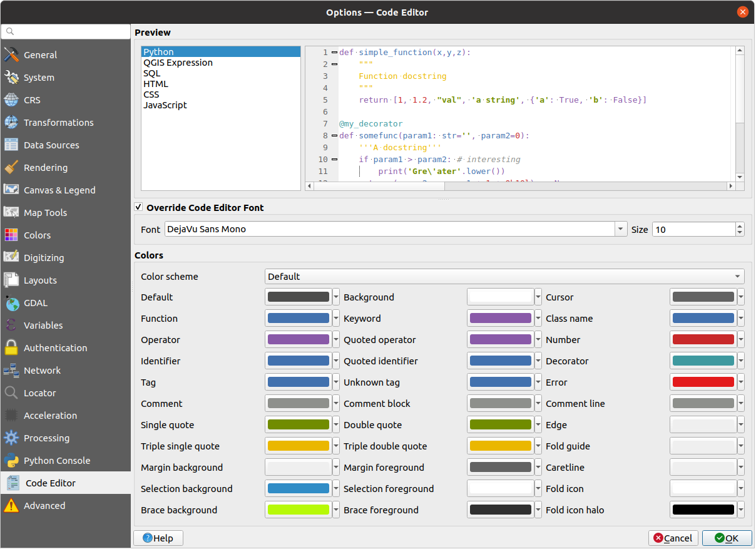The height and width of the screenshot is (549, 756).
Task: Expand the Keyword color picker dropdown
Action: (x=538, y=318)
